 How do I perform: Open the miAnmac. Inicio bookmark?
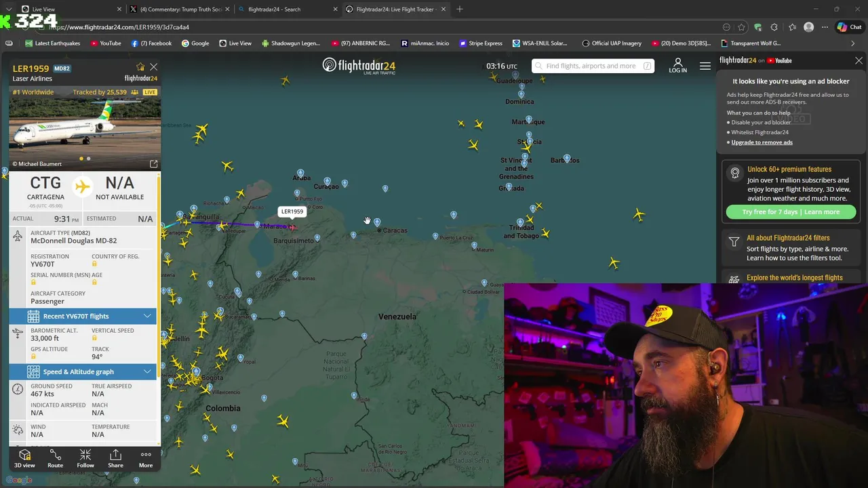tap(425, 43)
